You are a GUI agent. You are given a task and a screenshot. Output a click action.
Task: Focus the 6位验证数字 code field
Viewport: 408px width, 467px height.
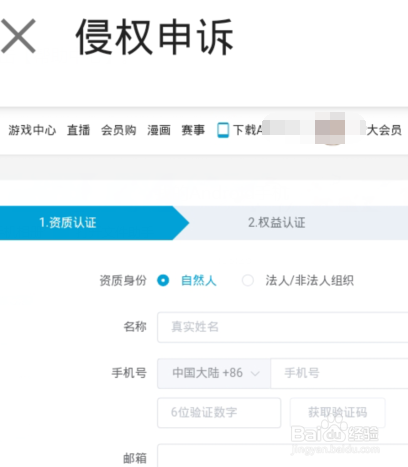coord(219,412)
